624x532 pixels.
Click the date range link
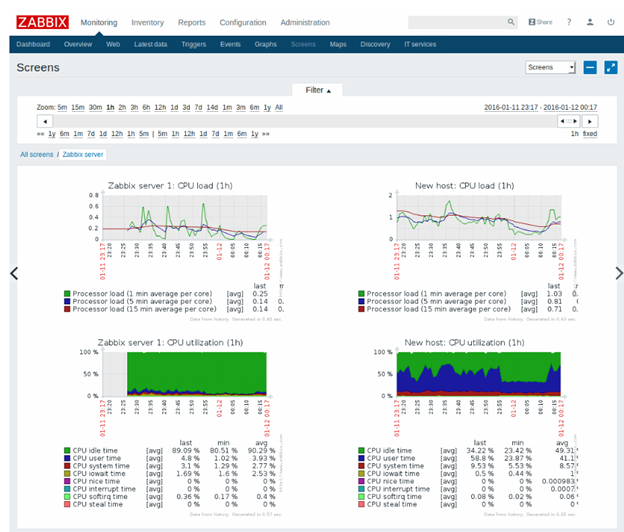[540, 107]
